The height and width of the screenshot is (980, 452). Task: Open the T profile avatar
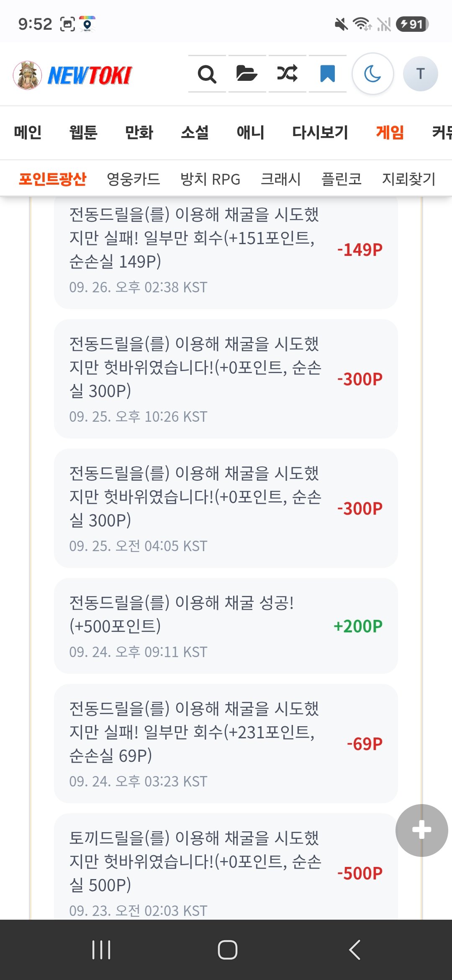[421, 74]
